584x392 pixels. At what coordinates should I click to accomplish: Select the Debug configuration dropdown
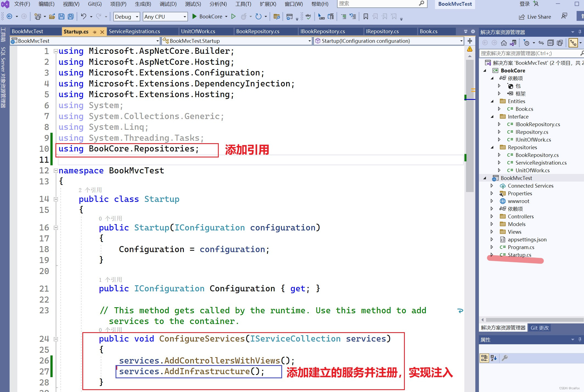click(127, 17)
